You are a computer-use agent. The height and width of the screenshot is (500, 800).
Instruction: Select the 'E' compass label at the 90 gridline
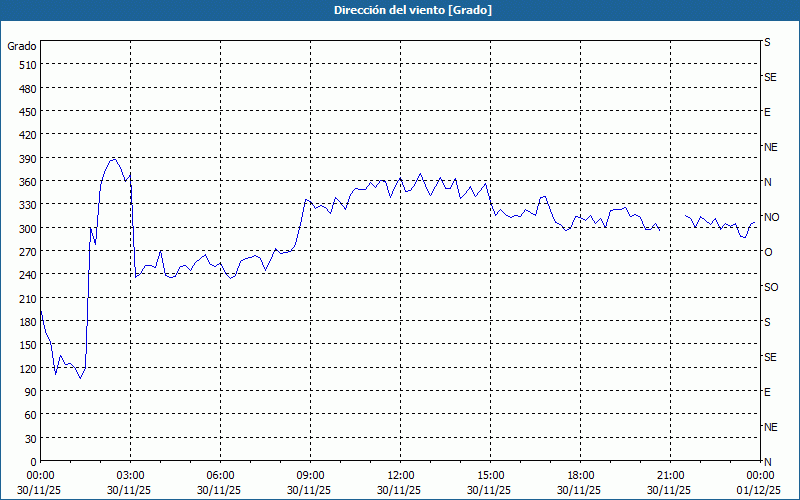click(767, 392)
